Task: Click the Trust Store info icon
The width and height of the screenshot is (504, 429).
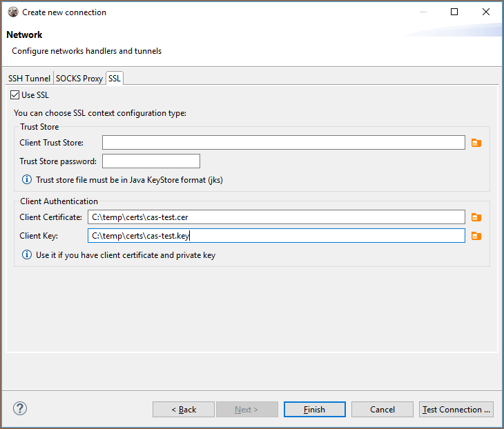Action: [27, 180]
